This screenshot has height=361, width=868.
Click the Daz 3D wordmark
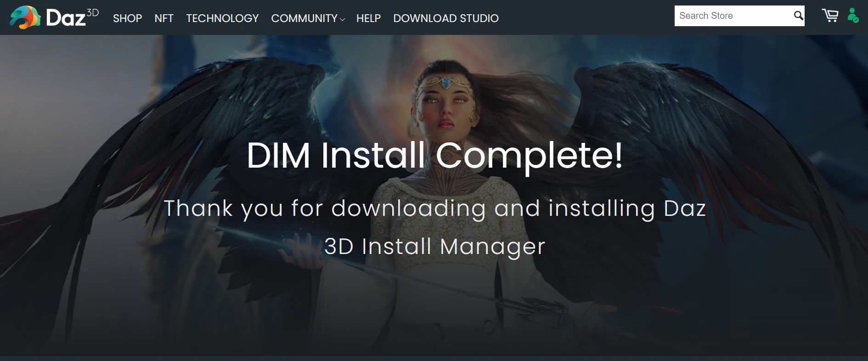pyautogui.click(x=73, y=18)
